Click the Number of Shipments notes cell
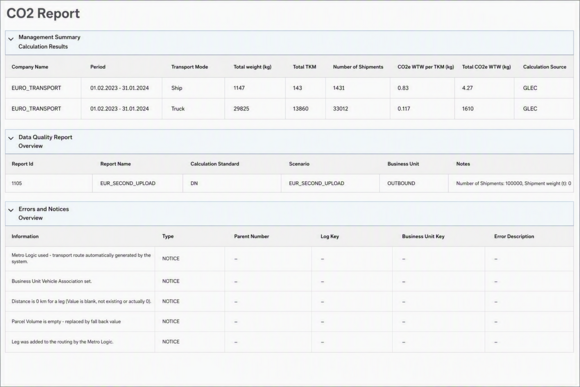 pyautogui.click(x=513, y=184)
